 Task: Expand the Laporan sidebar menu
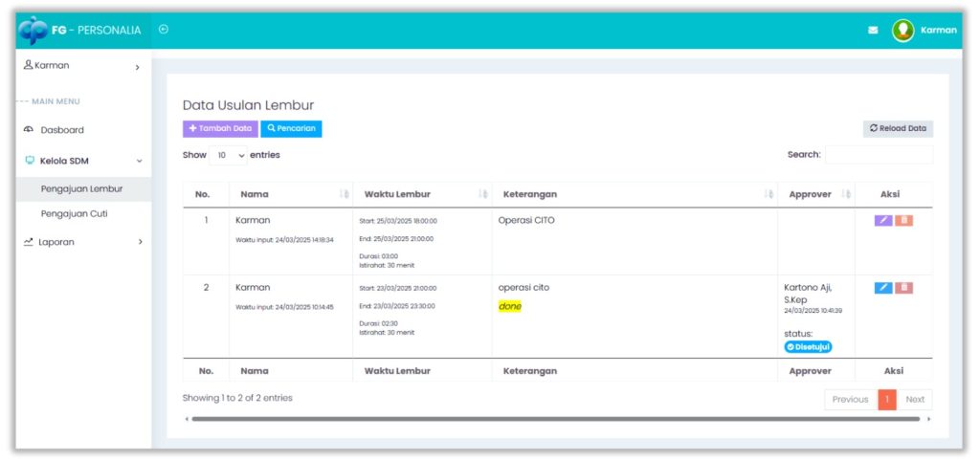(80, 242)
